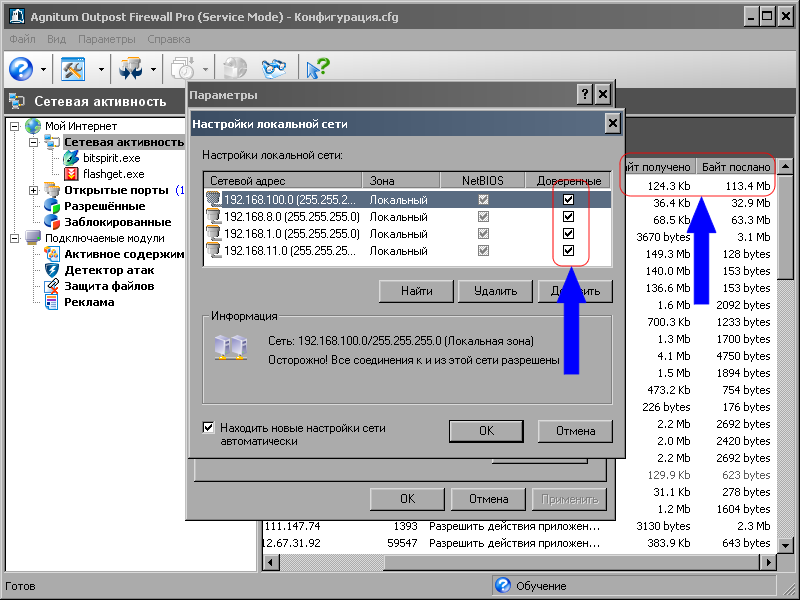800x600 pixels.
Task: Open the Файл menu
Action: coord(22,39)
